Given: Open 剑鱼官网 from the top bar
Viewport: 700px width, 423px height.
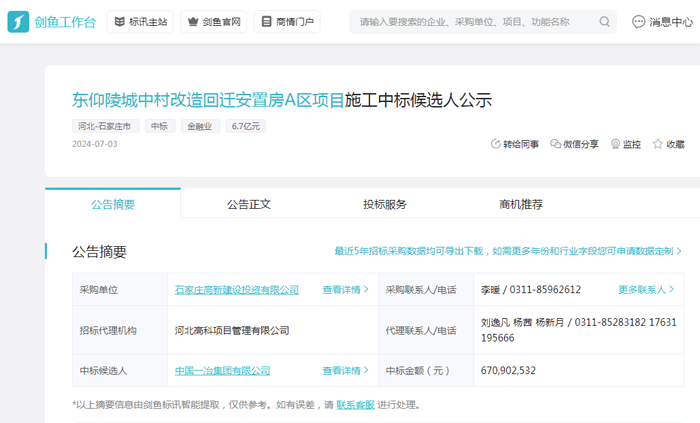Looking at the screenshot, I should point(212,21).
